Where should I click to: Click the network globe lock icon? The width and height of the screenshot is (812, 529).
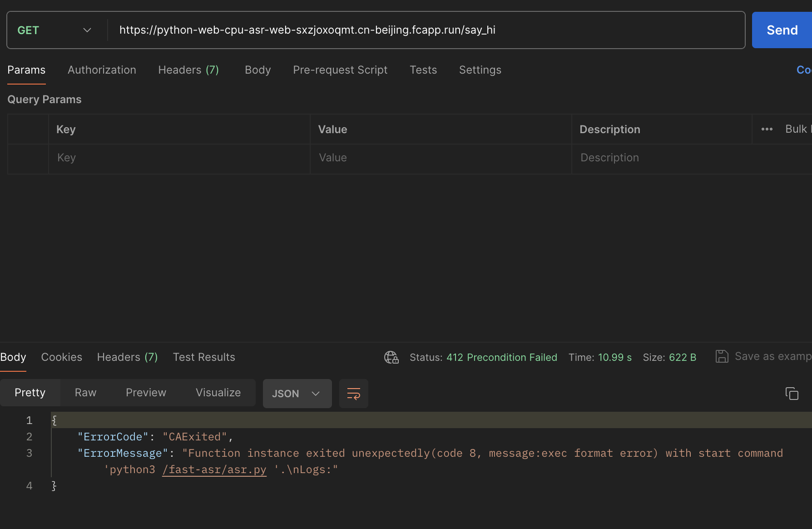tap(391, 357)
